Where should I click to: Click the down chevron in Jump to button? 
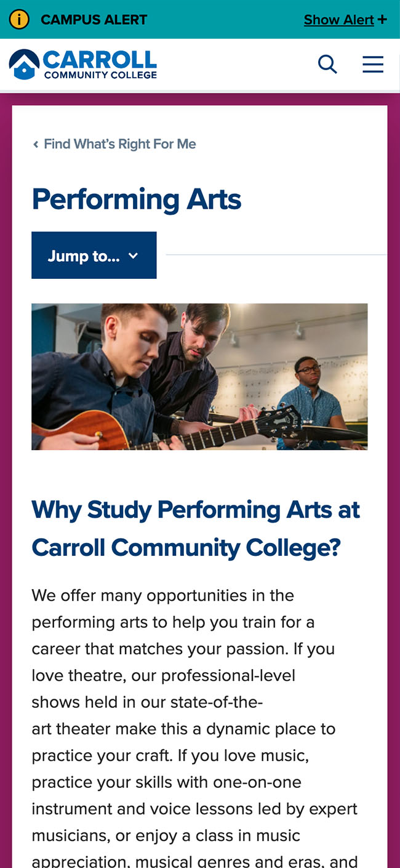(x=134, y=256)
